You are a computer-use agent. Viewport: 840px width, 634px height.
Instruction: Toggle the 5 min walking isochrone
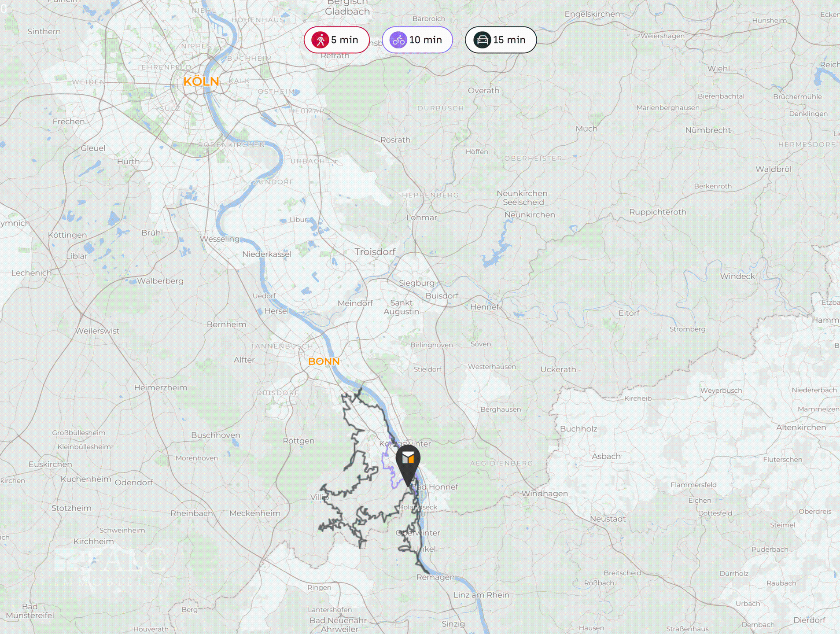(x=337, y=40)
